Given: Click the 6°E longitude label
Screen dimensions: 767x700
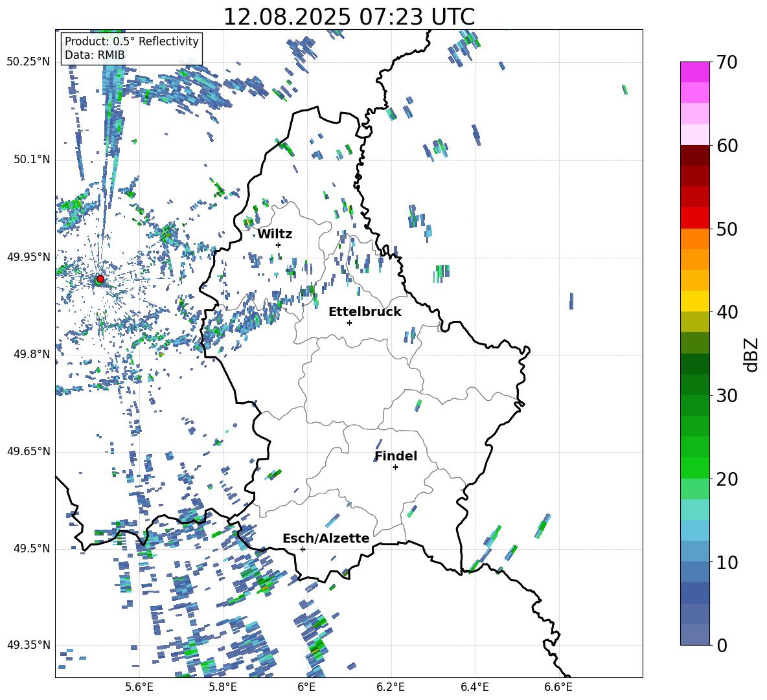Looking at the screenshot, I should [x=306, y=687].
